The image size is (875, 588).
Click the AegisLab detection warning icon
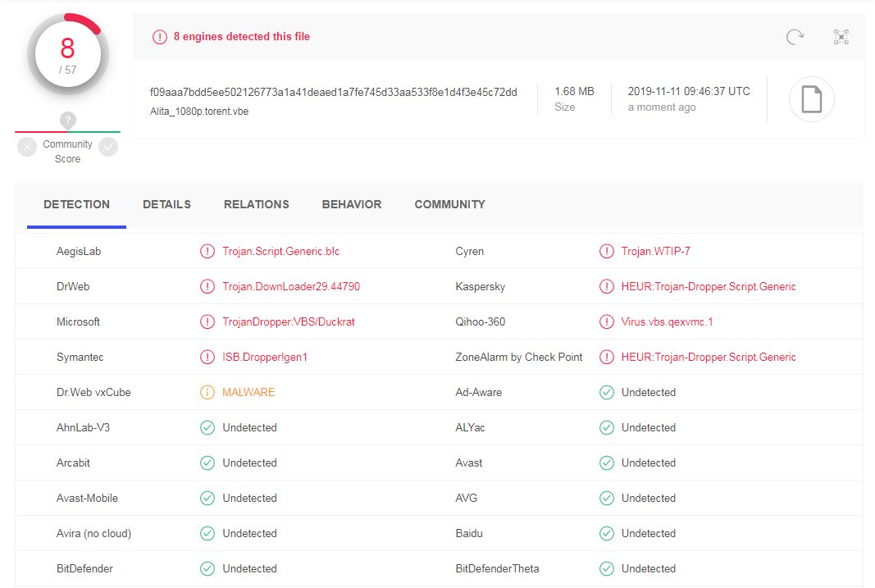point(207,252)
